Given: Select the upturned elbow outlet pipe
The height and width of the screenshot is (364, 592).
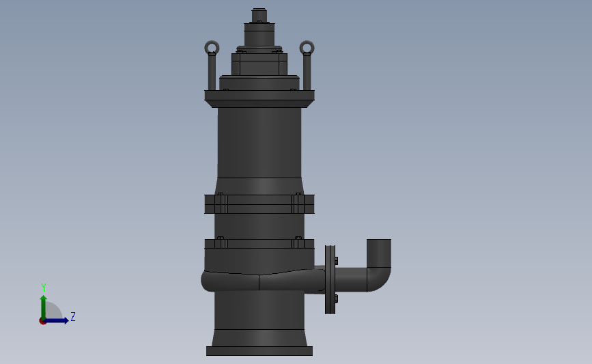Looking at the screenshot, I should point(379,265).
